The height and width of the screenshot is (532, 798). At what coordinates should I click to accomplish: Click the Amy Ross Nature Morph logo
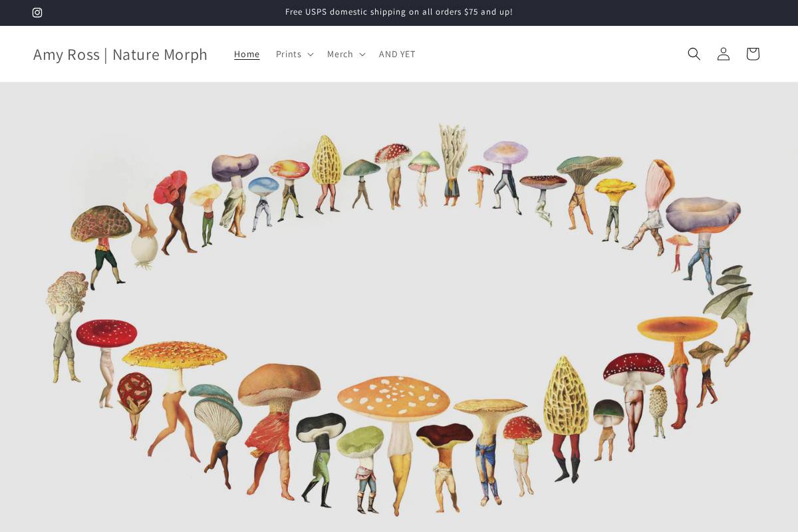120,55
